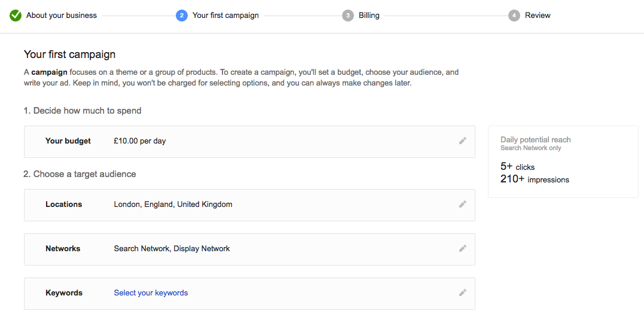
Task: Jump to the Billing step
Action: (x=369, y=16)
